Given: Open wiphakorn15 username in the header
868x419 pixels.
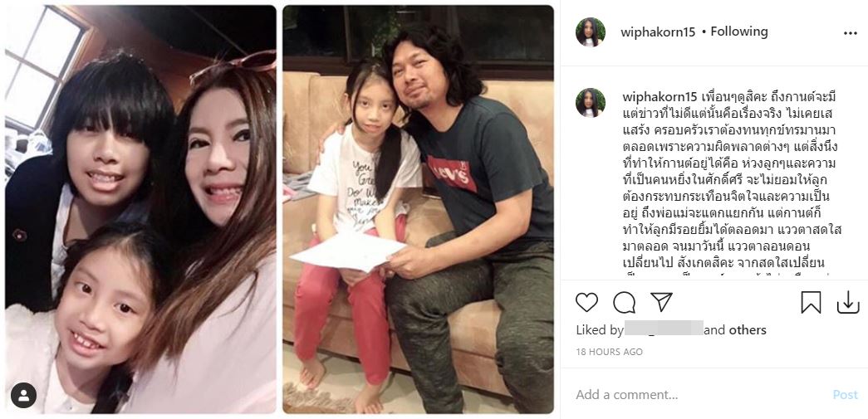Looking at the screenshot, I should point(658,32).
